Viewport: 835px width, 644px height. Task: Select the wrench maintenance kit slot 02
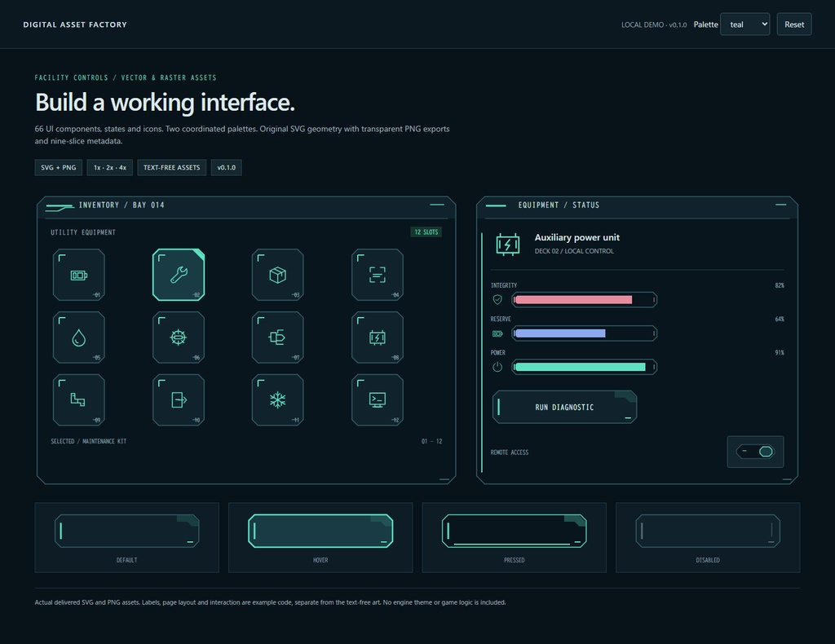179,275
